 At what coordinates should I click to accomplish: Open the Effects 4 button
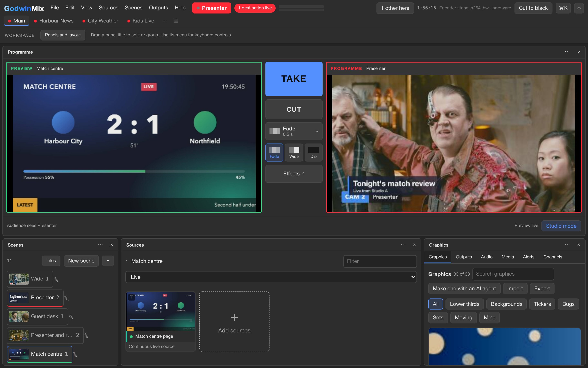tap(294, 174)
